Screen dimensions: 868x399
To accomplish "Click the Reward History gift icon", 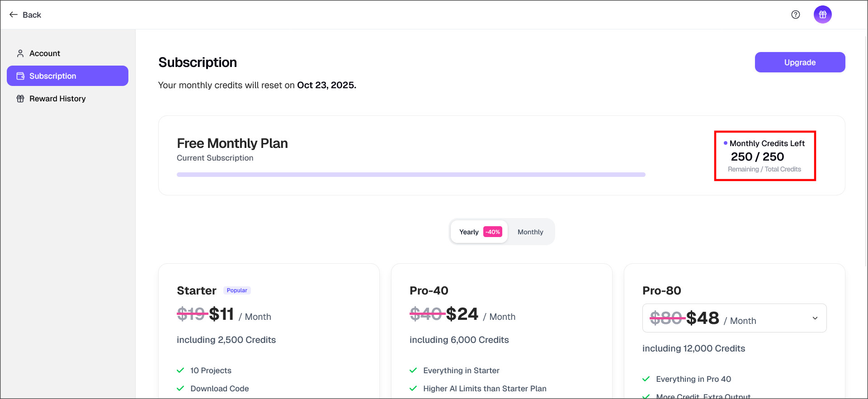I will [20, 99].
